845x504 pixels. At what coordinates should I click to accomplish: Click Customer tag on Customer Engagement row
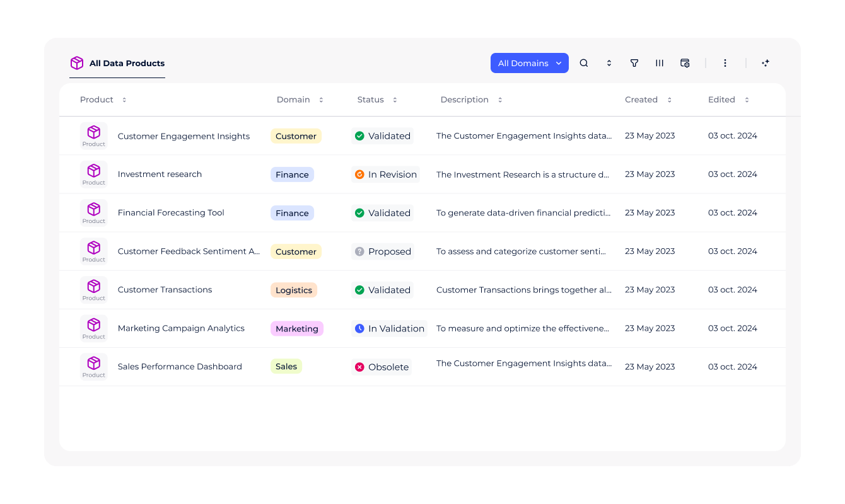pyautogui.click(x=296, y=136)
